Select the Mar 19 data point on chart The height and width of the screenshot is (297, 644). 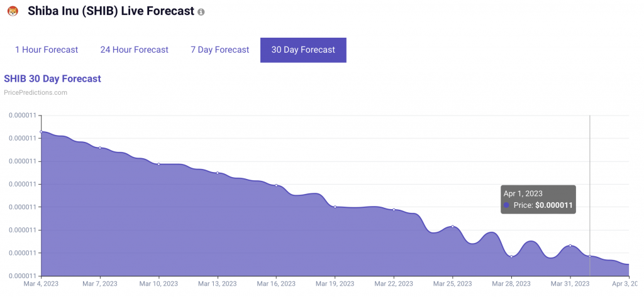(x=335, y=207)
